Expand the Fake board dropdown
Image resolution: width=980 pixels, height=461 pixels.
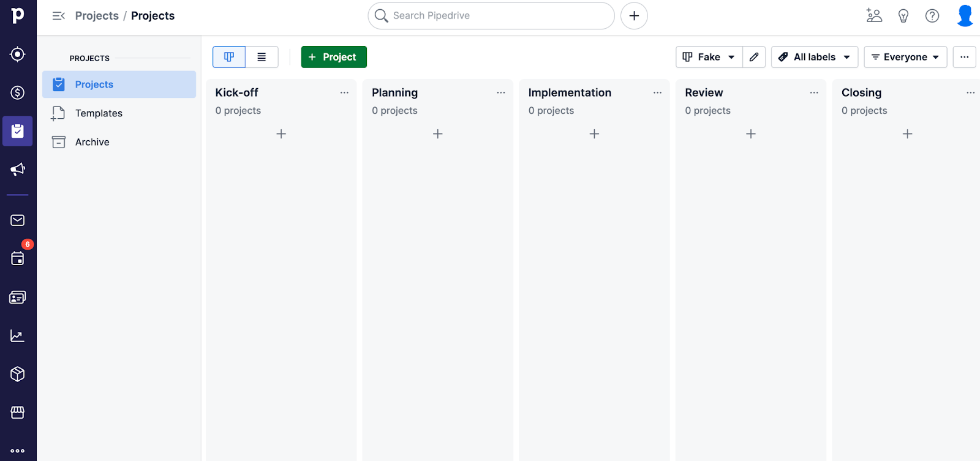[x=709, y=57]
